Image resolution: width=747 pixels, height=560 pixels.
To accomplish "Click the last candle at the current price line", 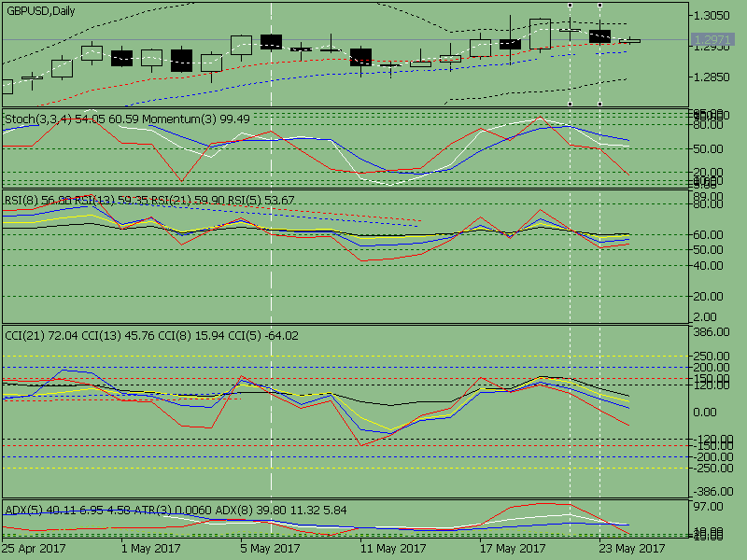I will tap(629, 41).
